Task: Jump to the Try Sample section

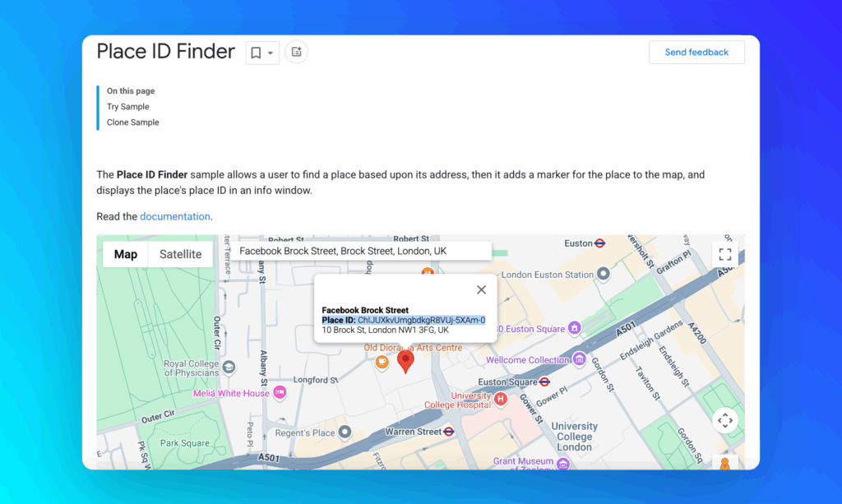Action: tap(127, 106)
